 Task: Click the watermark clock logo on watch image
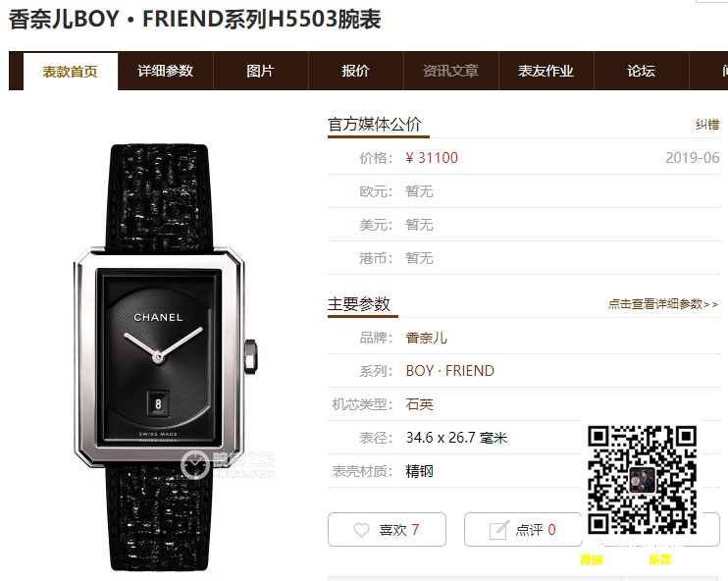194,464
